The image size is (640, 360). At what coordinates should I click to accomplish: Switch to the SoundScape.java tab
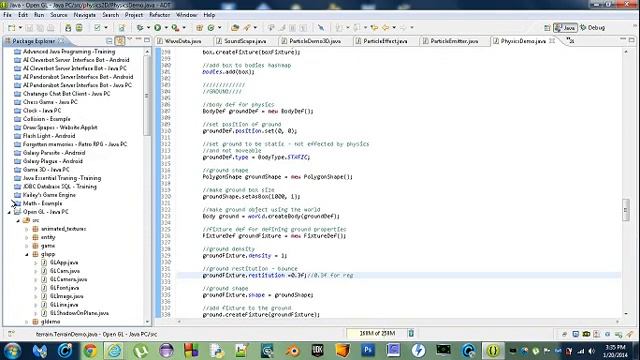point(245,41)
